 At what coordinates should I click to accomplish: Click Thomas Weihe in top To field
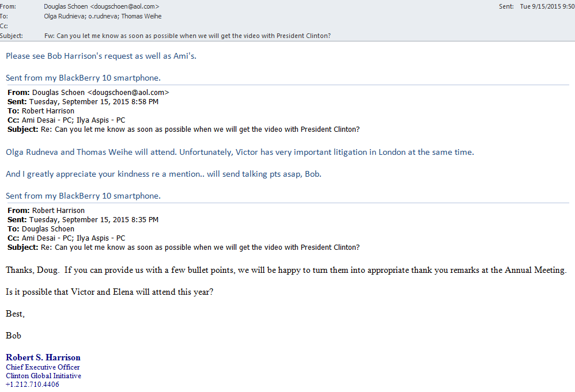click(x=143, y=16)
